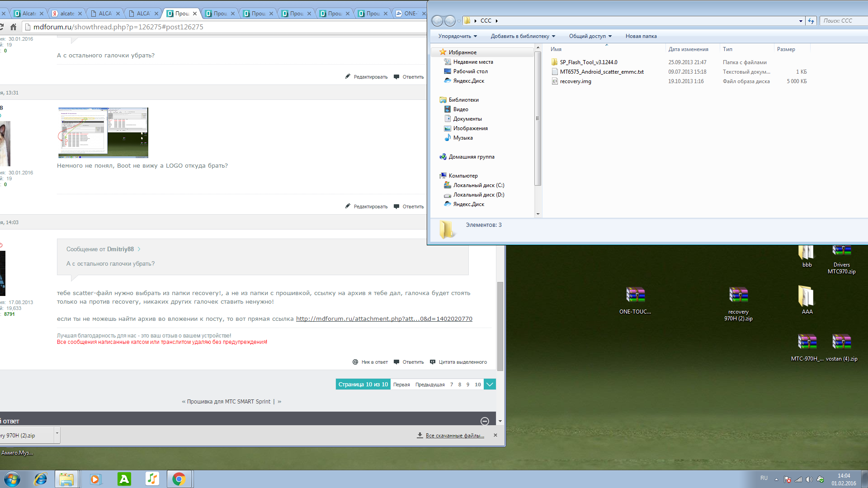This screenshot has height=488, width=868.
Task: Launch Google Chrome from taskbar
Action: [x=179, y=479]
